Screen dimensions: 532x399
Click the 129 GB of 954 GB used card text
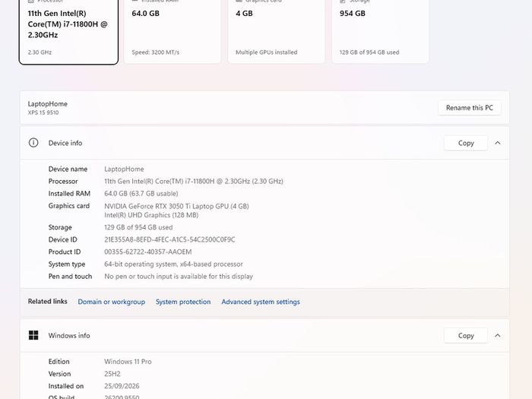point(369,52)
